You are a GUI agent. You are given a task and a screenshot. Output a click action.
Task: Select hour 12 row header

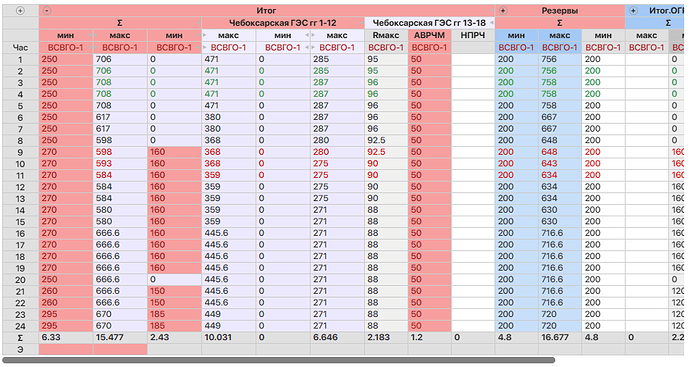(x=20, y=187)
